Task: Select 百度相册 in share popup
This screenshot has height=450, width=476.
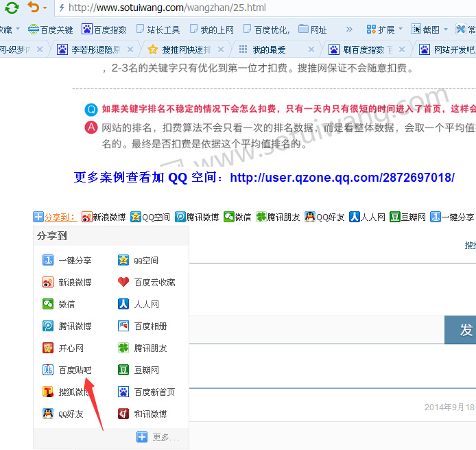Action: [143, 326]
